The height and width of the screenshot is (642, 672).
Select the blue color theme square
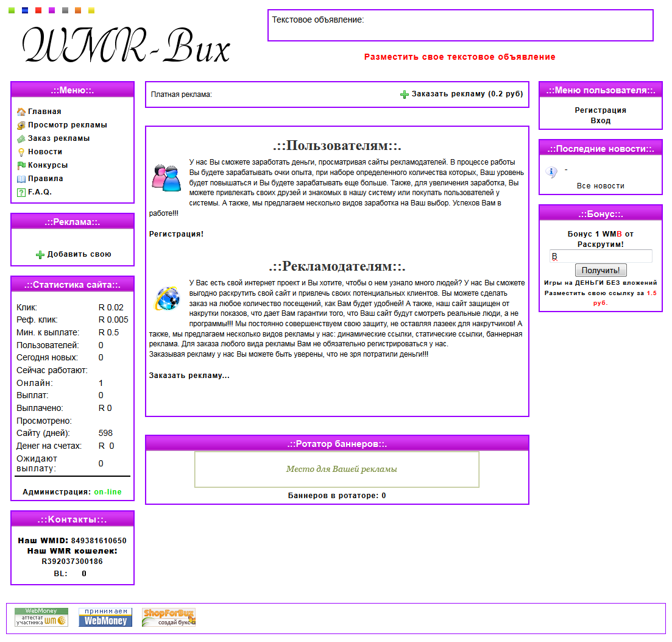(x=25, y=10)
